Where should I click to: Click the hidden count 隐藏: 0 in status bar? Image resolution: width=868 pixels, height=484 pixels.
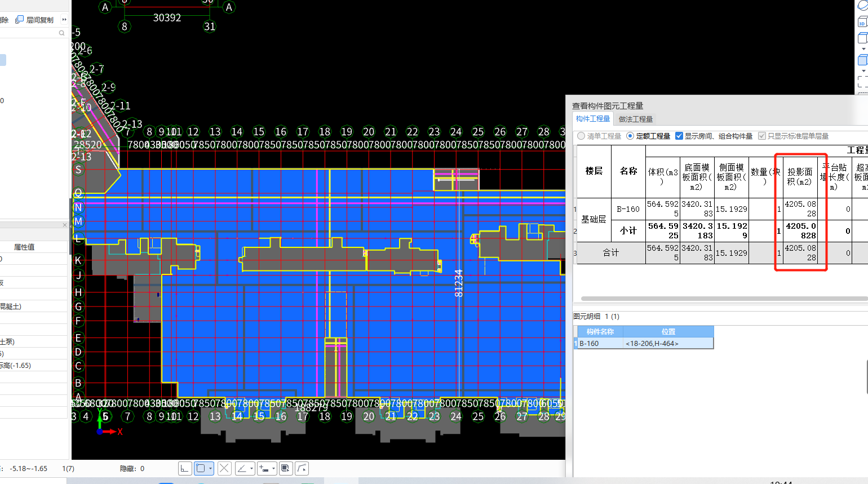point(132,468)
